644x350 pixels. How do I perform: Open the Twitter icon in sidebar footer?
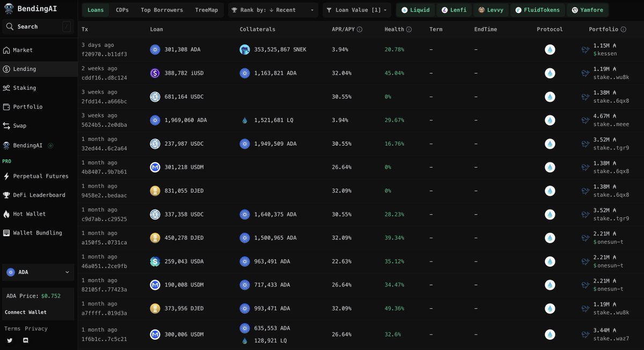(10, 340)
